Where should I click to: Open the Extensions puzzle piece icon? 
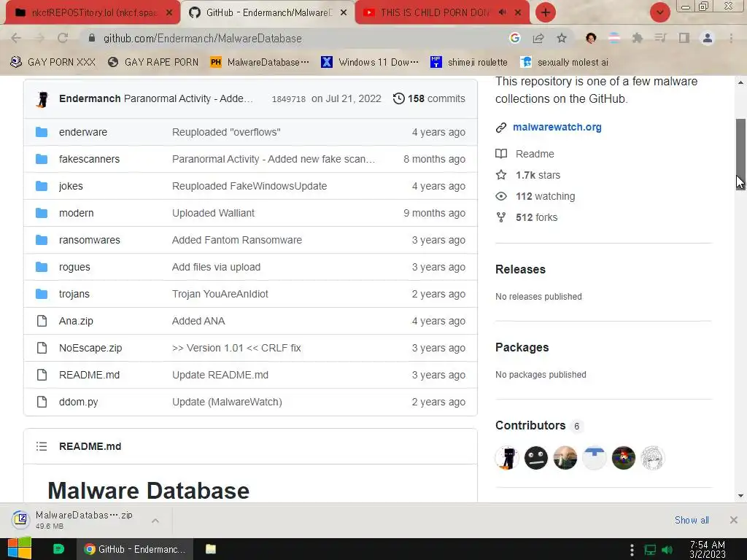coord(637,38)
